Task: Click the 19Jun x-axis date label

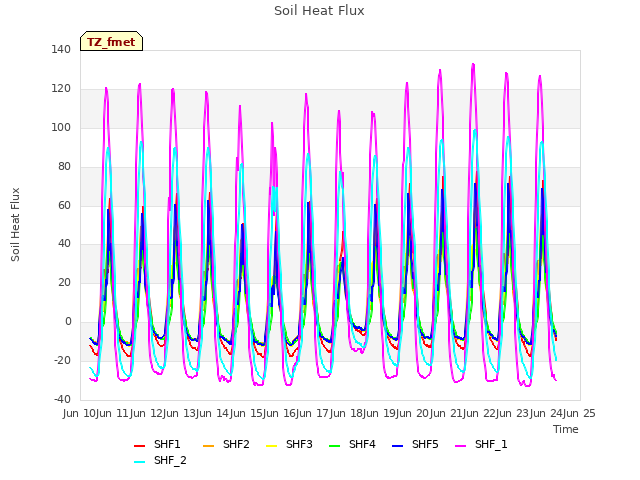Action: [397, 413]
